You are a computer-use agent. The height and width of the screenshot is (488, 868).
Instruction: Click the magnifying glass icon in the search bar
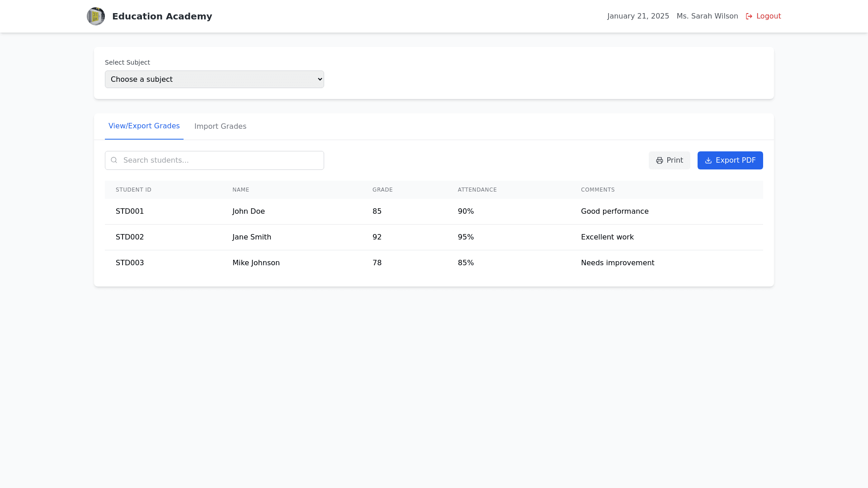(x=114, y=160)
